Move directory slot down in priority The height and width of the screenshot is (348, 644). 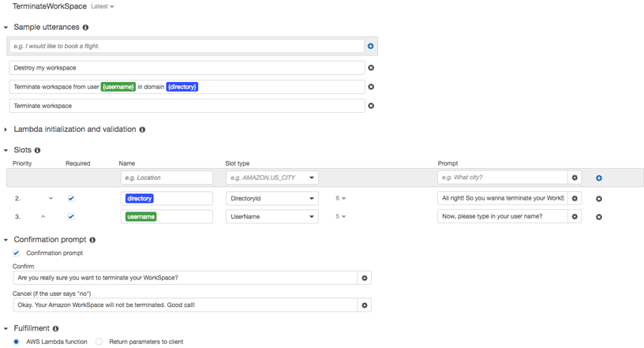point(51,198)
